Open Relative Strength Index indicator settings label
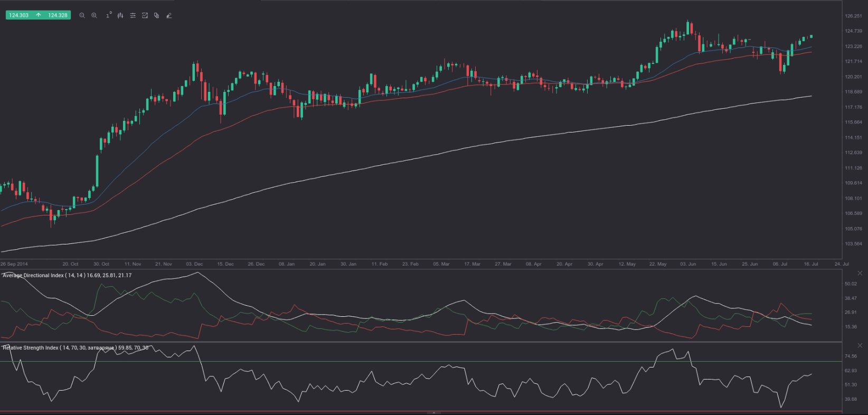Screen dimensions: 868x415 tap(75, 348)
